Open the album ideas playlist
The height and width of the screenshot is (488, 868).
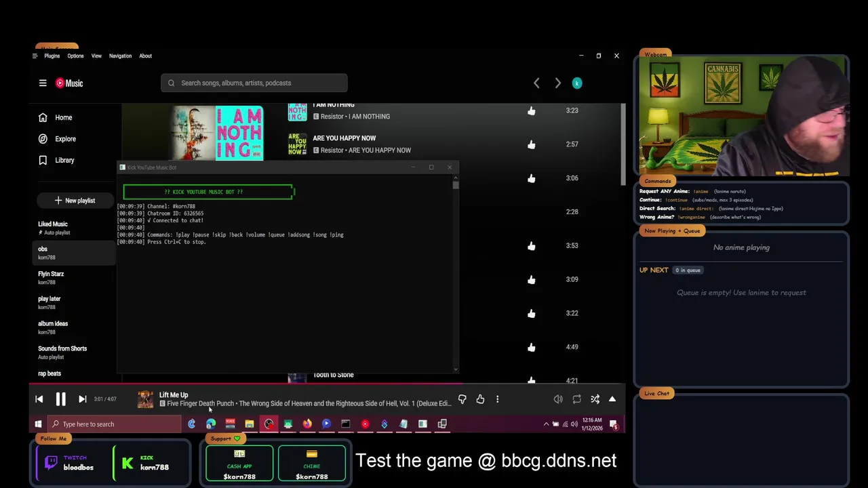tap(73, 327)
